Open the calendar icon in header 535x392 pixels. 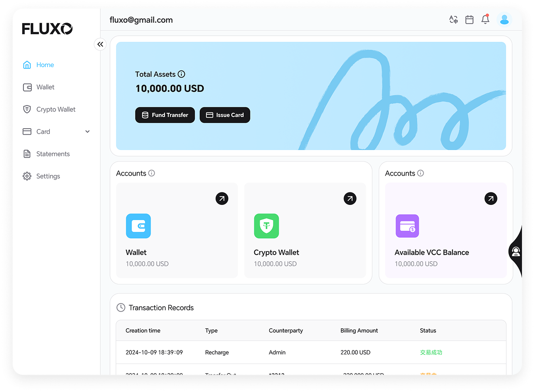click(x=469, y=20)
